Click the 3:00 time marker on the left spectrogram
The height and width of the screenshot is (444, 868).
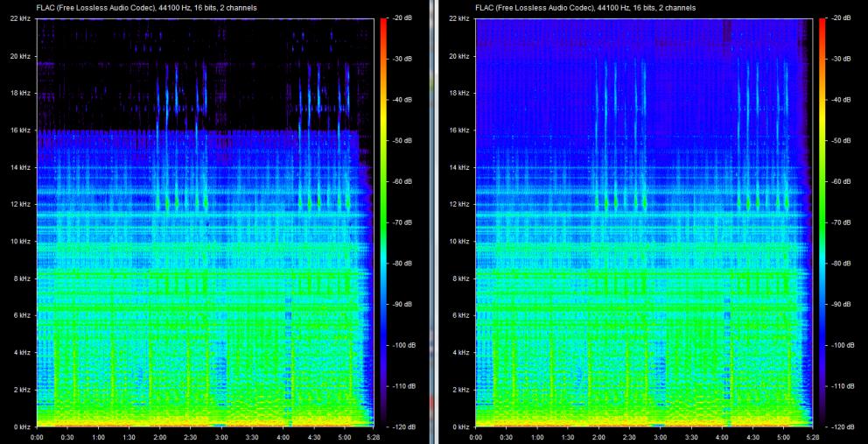point(221,436)
